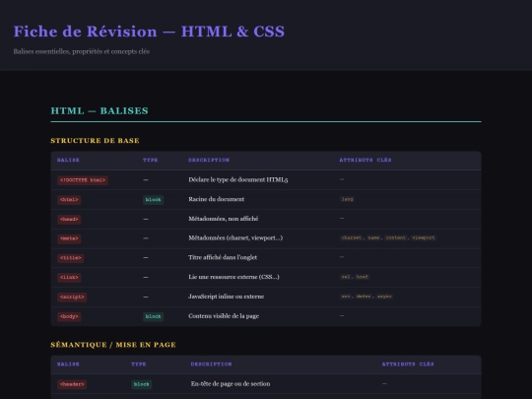Image resolution: width=532 pixels, height=399 pixels.
Task: Click the viewport attribute in the <meta> row
Action: (x=424, y=237)
